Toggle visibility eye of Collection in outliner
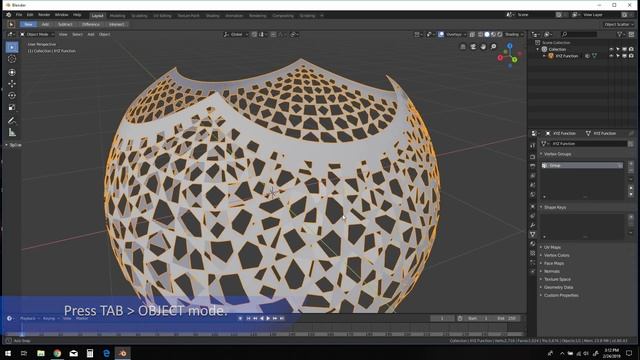The width and height of the screenshot is (640, 360). (611, 49)
